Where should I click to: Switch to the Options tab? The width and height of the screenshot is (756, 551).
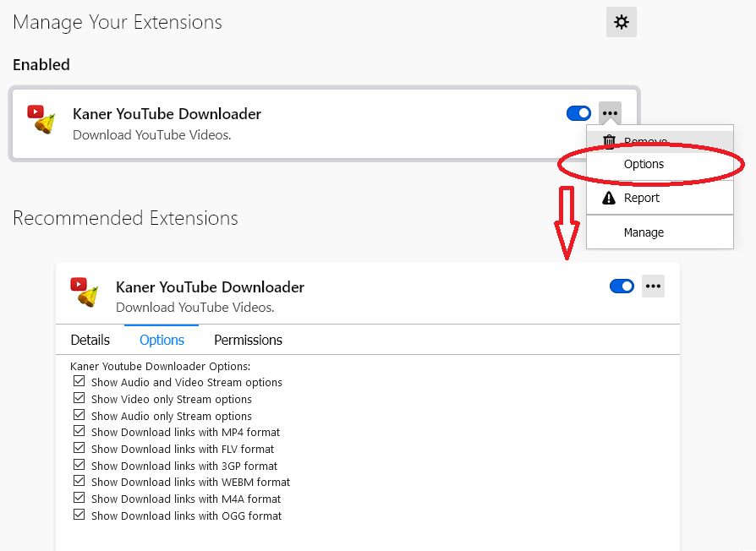(162, 340)
